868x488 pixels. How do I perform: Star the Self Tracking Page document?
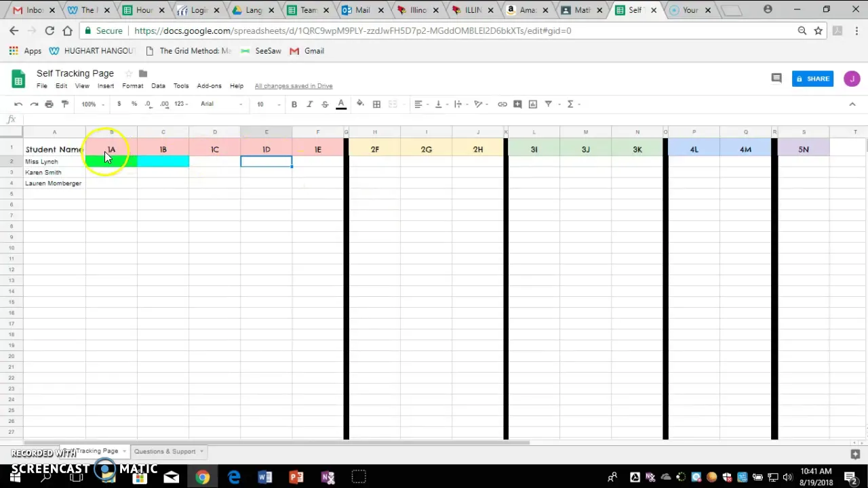coord(128,73)
